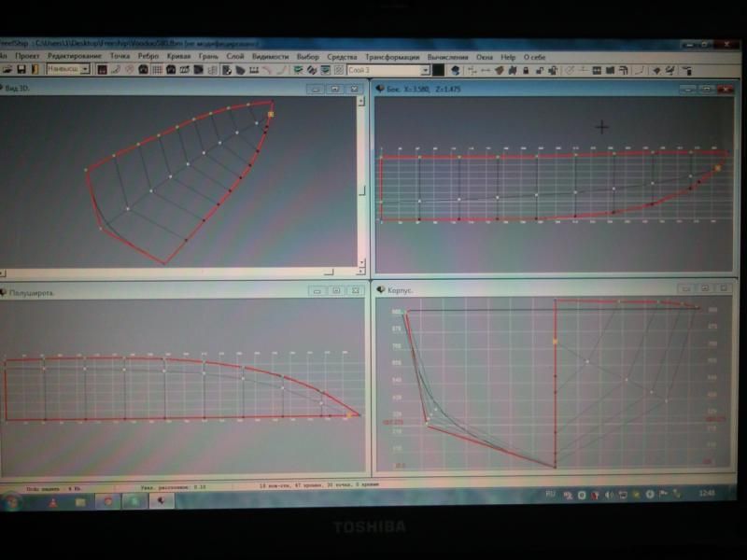Open the precision dropdown in the toolbar
The width and height of the screenshot is (747, 560).
85,69
